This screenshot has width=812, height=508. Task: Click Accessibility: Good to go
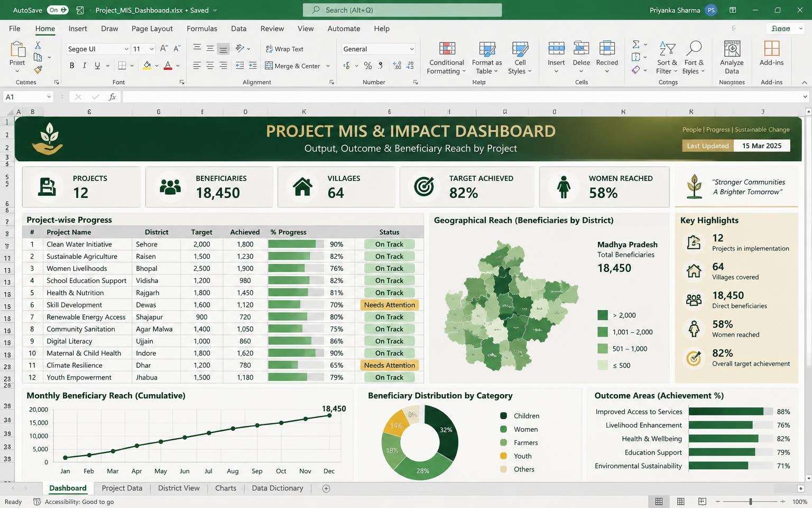point(73,502)
